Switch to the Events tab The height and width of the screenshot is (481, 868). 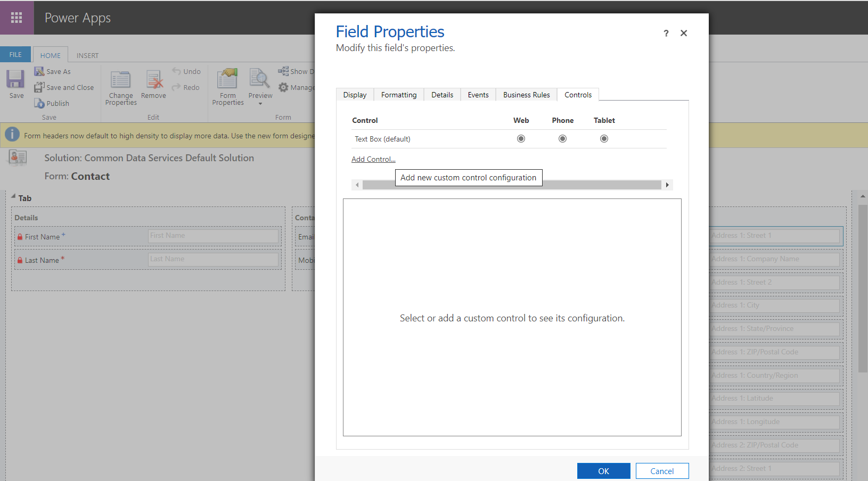(x=478, y=95)
